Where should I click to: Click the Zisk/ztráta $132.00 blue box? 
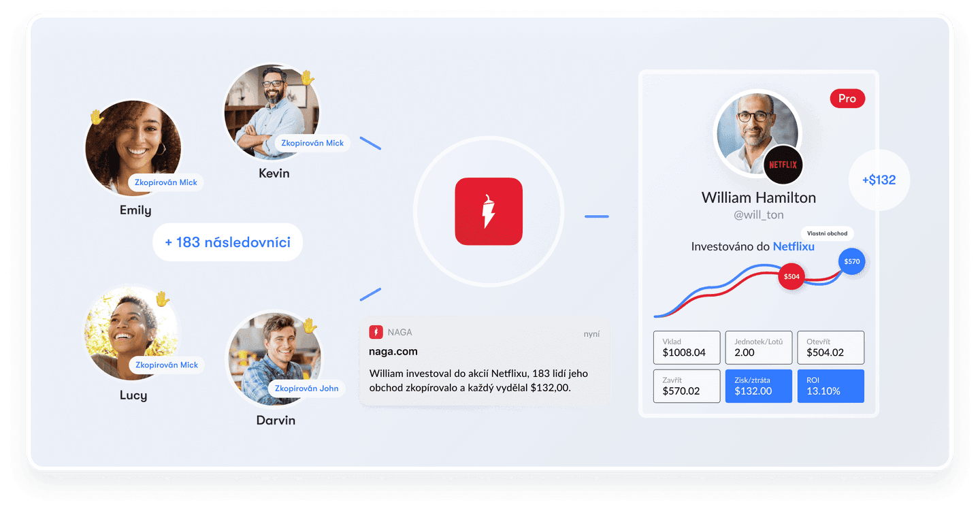click(759, 386)
